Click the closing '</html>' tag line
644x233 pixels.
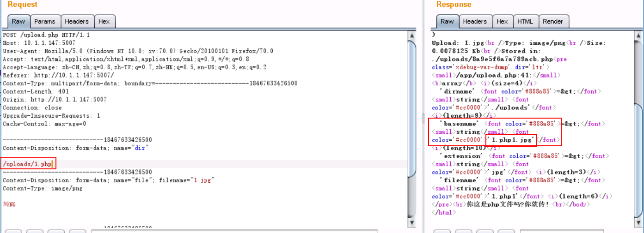pos(444,212)
